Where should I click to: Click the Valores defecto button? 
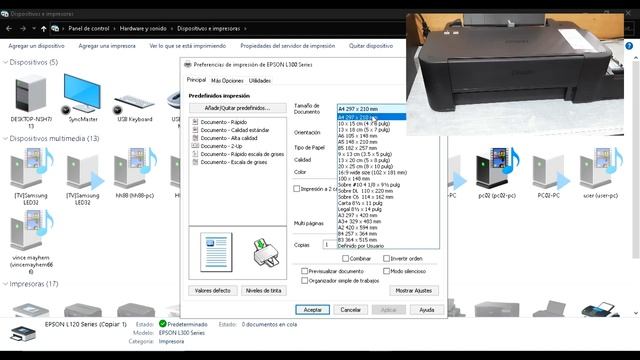tap(213, 291)
